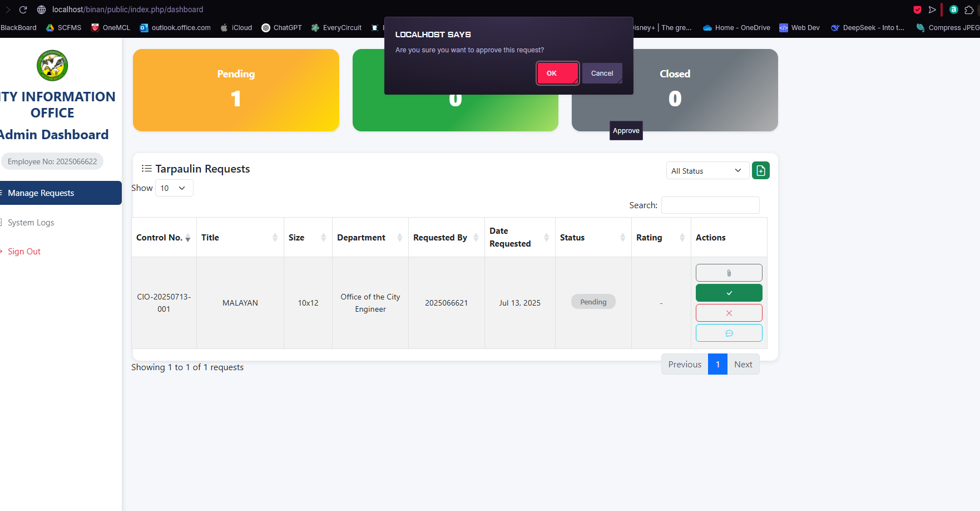Click the attachment paperclip action button
This screenshot has height=511, width=980.
coord(729,273)
